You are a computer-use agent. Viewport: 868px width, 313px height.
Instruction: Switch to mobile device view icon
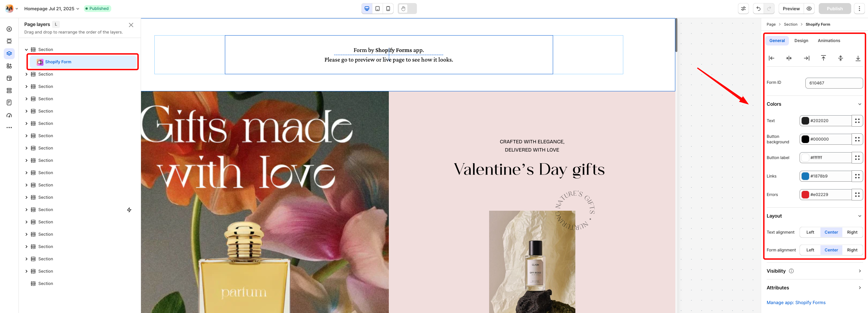tap(388, 9)
